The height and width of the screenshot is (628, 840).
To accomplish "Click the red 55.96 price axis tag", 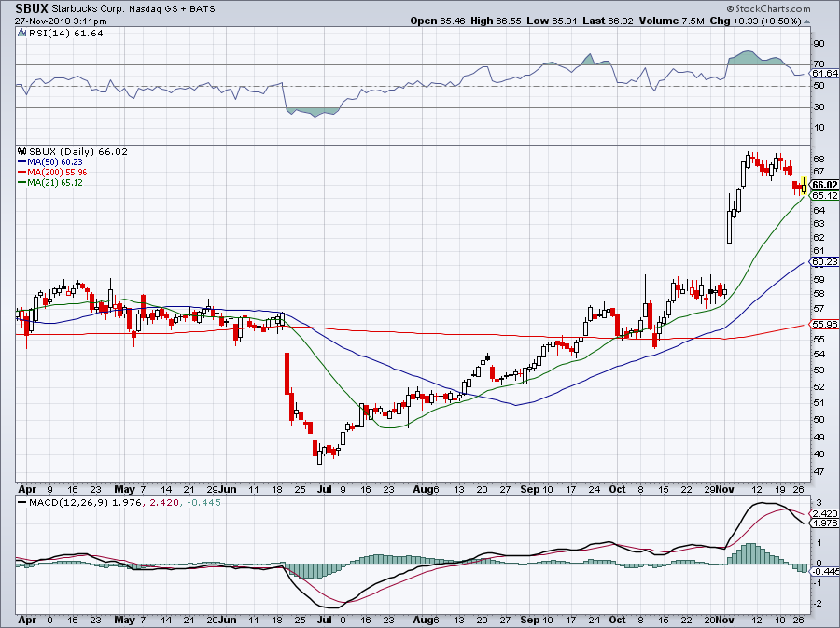I will [823, 324].
